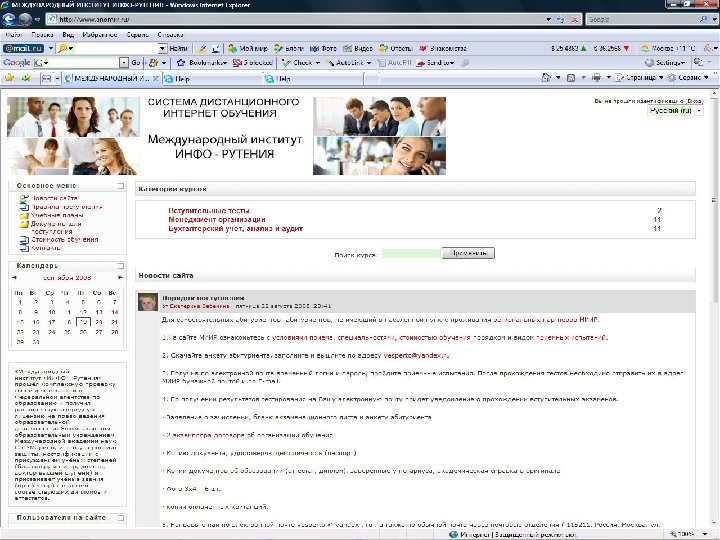Viewport: 720px width, 540px height.
Task: Open the Mail.ru search field dropdown
Action: [163, 48]
